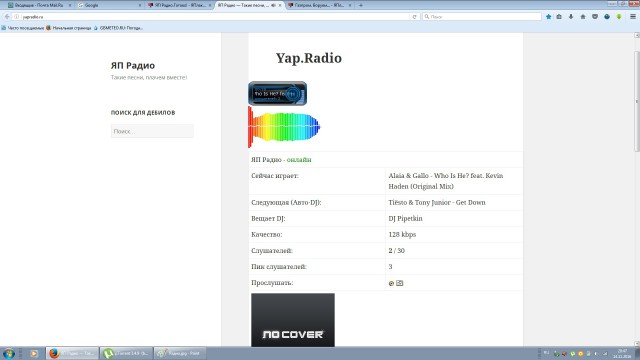This screenshot has width=640, height=360.
Task: Click the browser back arrow button
Action: point(7,17)
